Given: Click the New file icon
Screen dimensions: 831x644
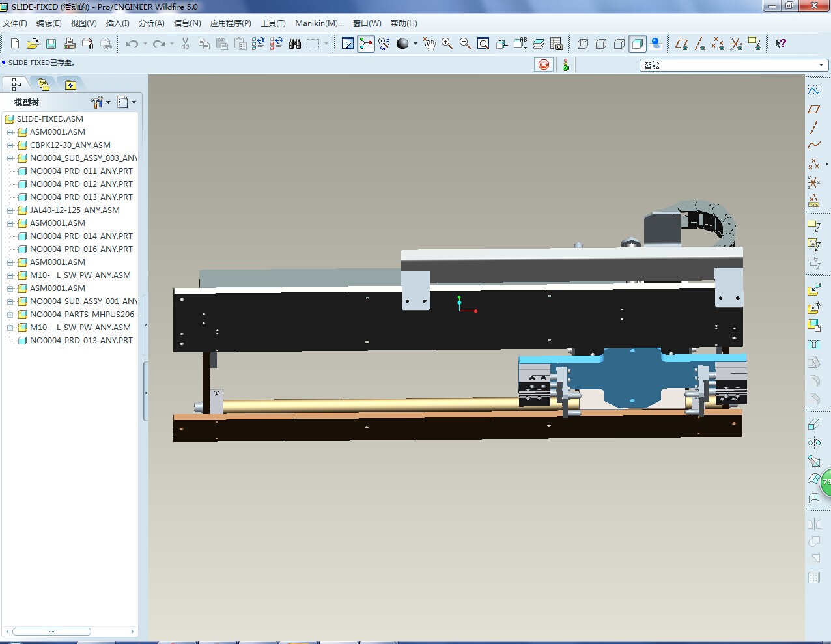Looking at the screenshot, I should [15, 44].
